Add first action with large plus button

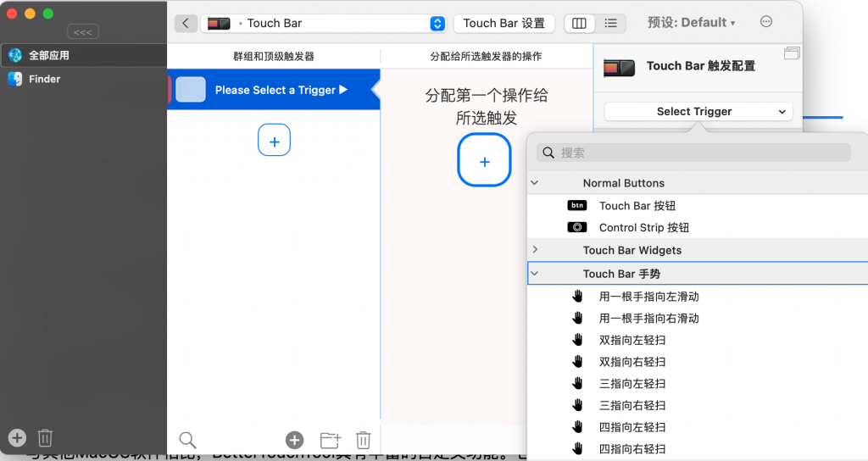coord(484,160)
